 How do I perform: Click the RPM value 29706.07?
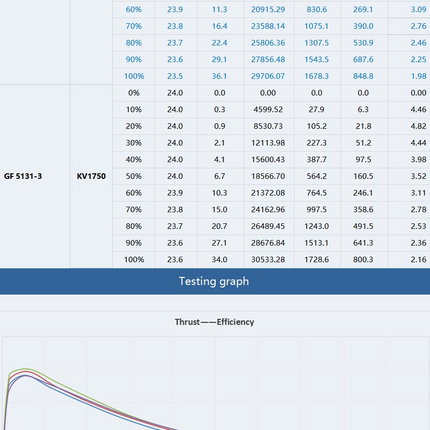[268, 76]
